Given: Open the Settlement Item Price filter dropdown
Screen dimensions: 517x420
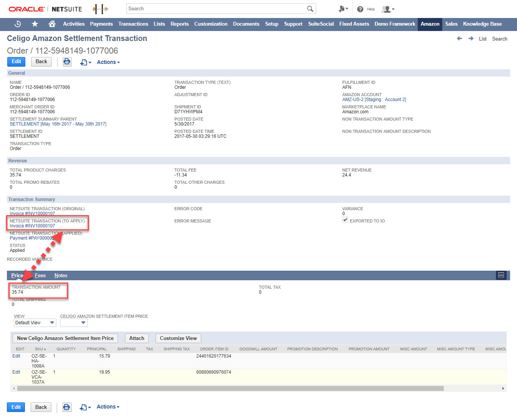Looking at the screenshot, I should [74, 323].
